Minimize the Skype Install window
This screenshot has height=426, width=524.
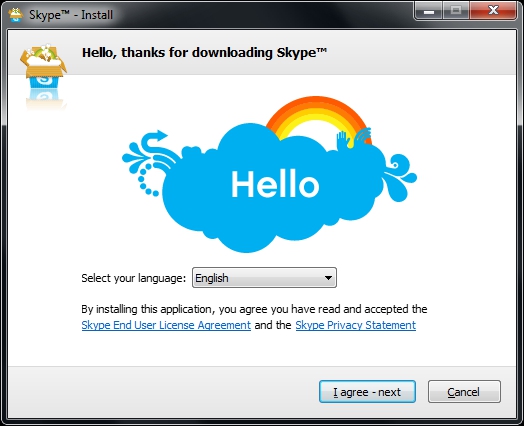[x=429, y=11]
